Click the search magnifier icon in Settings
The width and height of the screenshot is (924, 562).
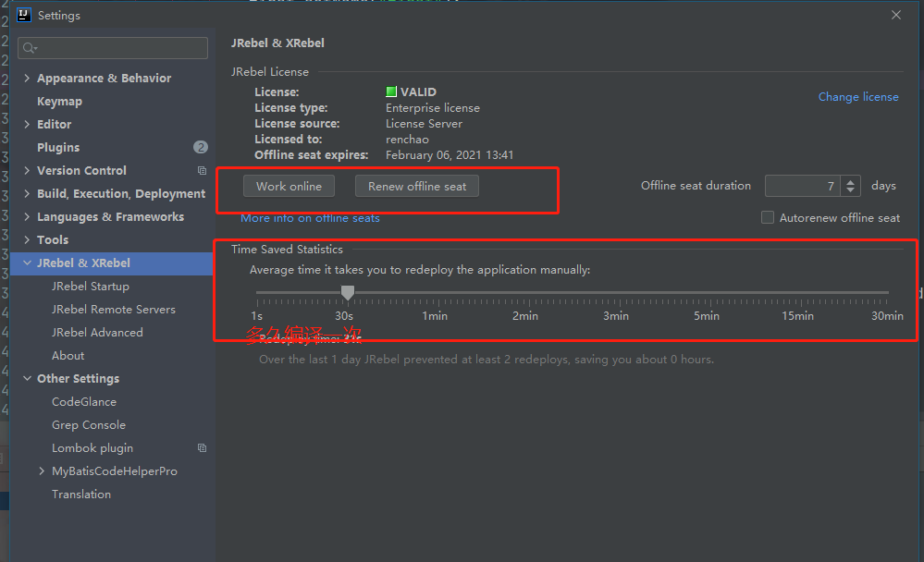coord(30,48)
